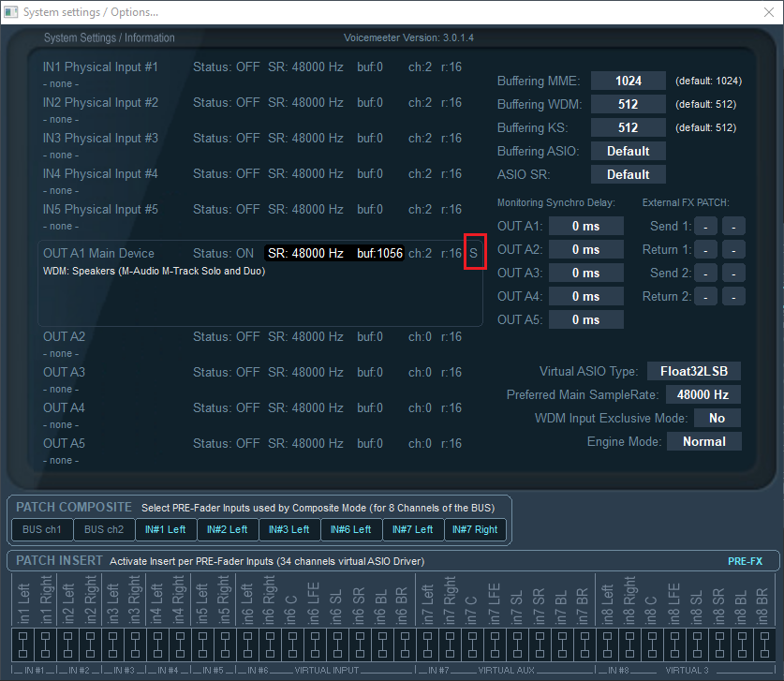Select the OUT A1 Main Device entry
Screen dimensions: 784x681
coord(98,254)
